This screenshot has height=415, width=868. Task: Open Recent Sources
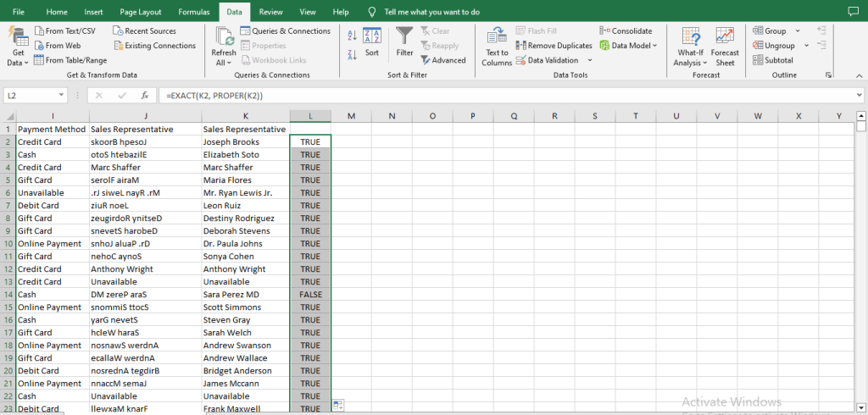pyautogui.click(x=144, y=31)
